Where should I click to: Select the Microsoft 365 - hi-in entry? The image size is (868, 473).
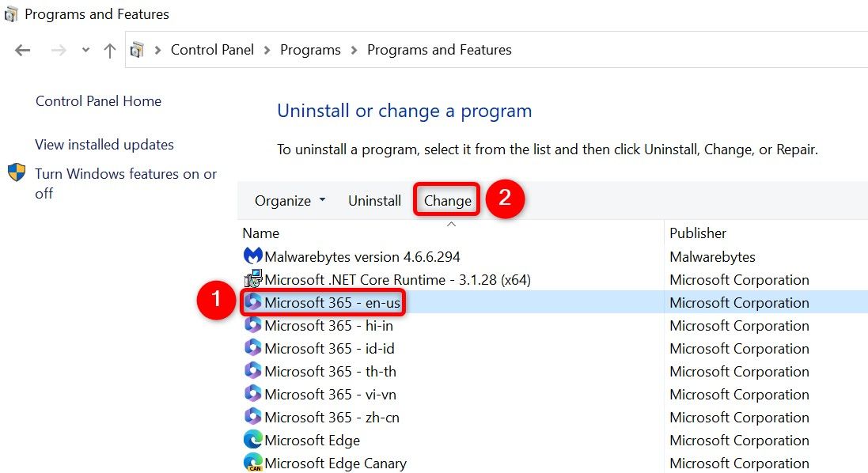pyautogui.click(x=330, y=325)
